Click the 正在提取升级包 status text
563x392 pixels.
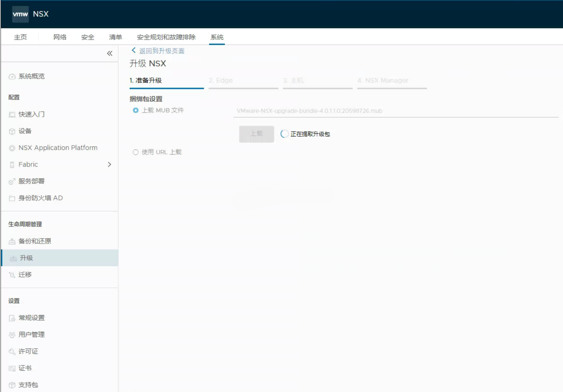tap(310, 134)
